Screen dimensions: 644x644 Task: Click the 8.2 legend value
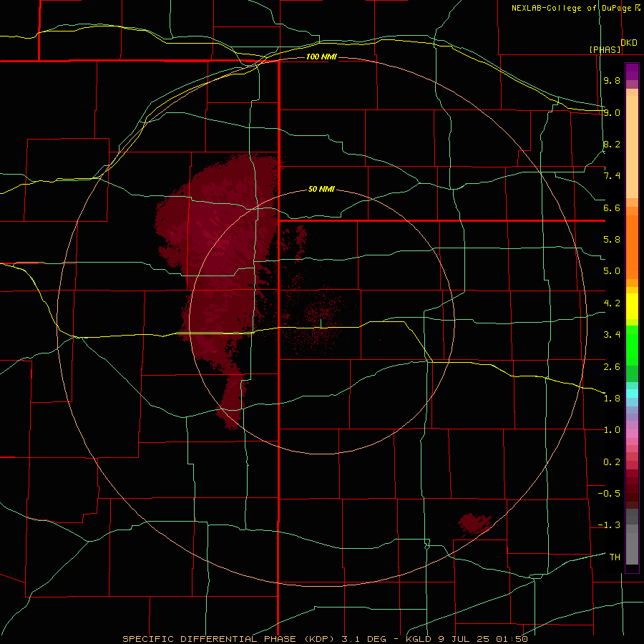click(612, 144)
